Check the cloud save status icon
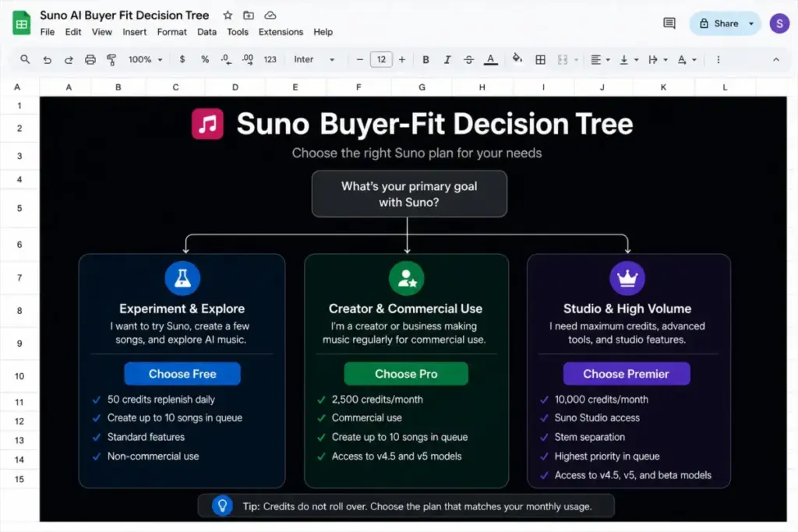The height and width of the screenshot is (532, 798). [270, 16]
